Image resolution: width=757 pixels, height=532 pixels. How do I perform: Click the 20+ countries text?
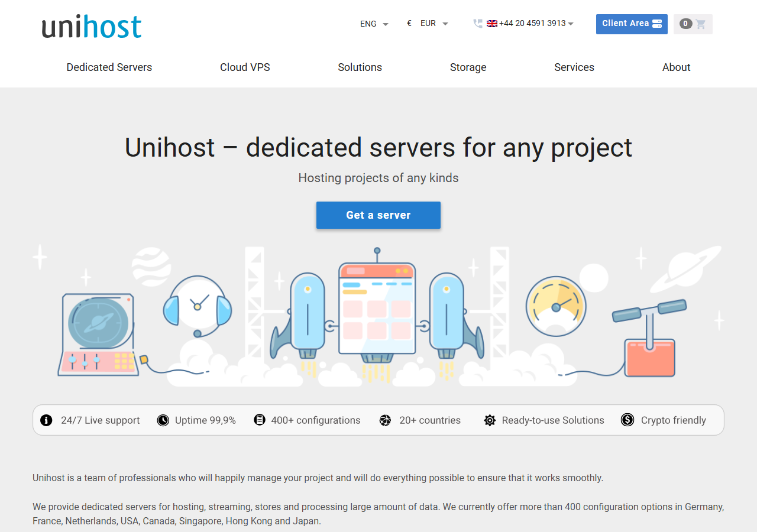(x=430, y=420)
